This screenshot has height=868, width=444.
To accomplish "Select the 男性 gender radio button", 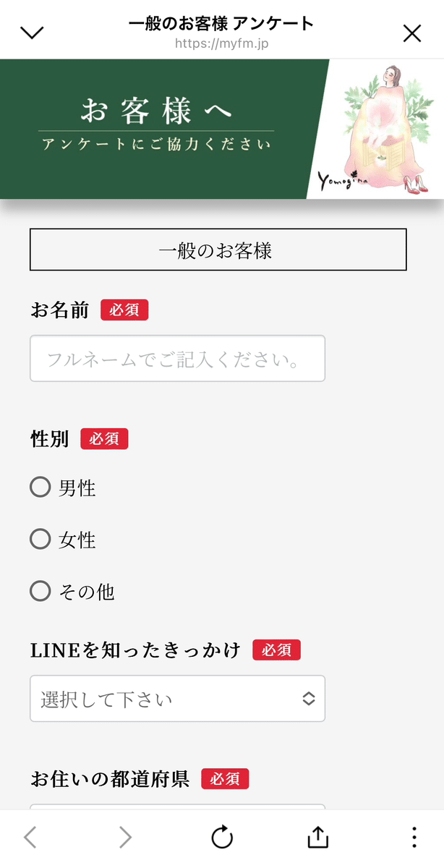I will (40, 488).
